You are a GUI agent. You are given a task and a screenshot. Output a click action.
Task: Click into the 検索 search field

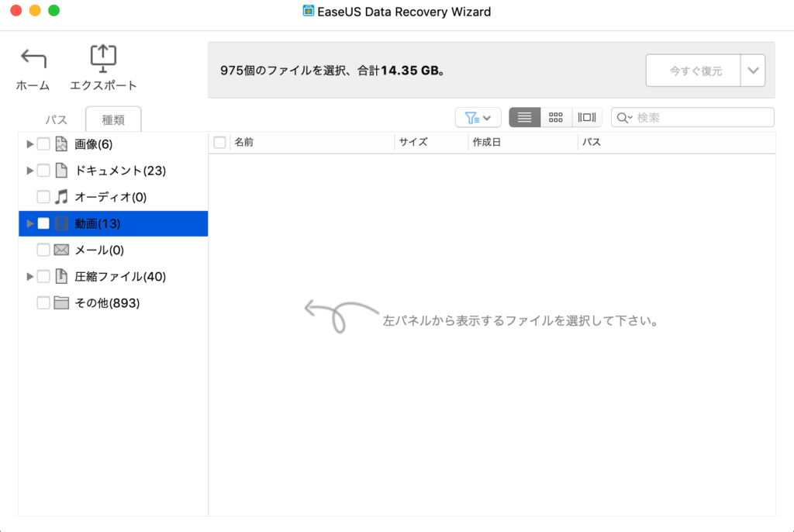[692, 118]
